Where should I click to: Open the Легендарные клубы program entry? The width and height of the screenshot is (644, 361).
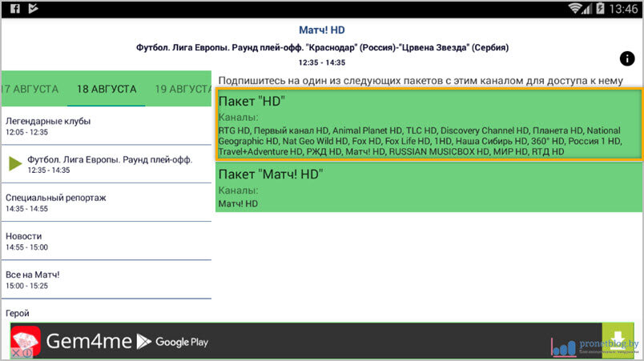pyautogui.click(x=107, y=126)
